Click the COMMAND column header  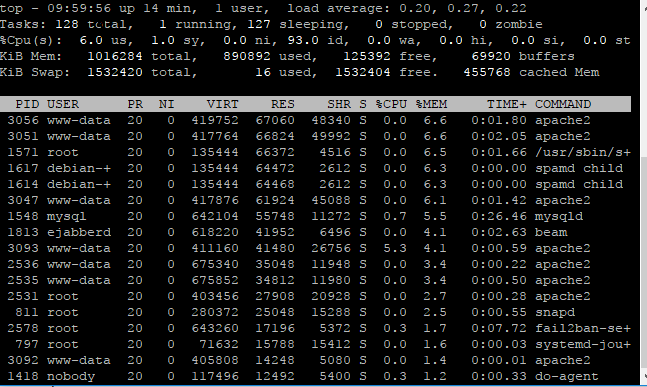tap(563, 104)
